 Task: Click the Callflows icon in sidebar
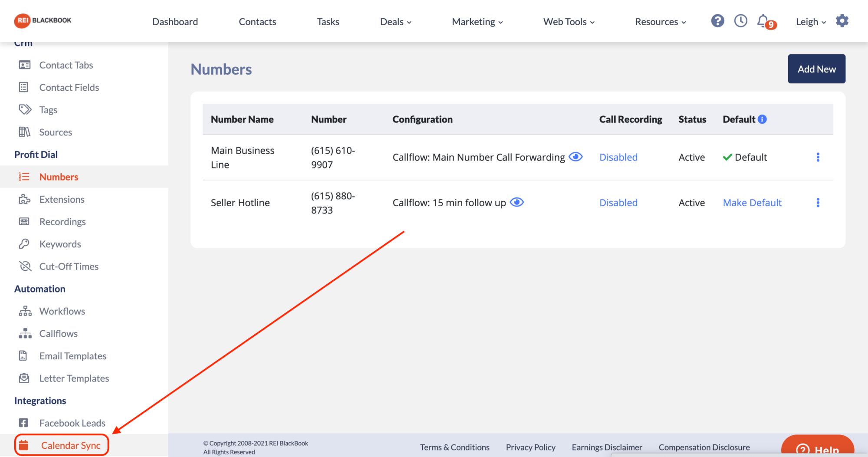[x=25, y=333]
